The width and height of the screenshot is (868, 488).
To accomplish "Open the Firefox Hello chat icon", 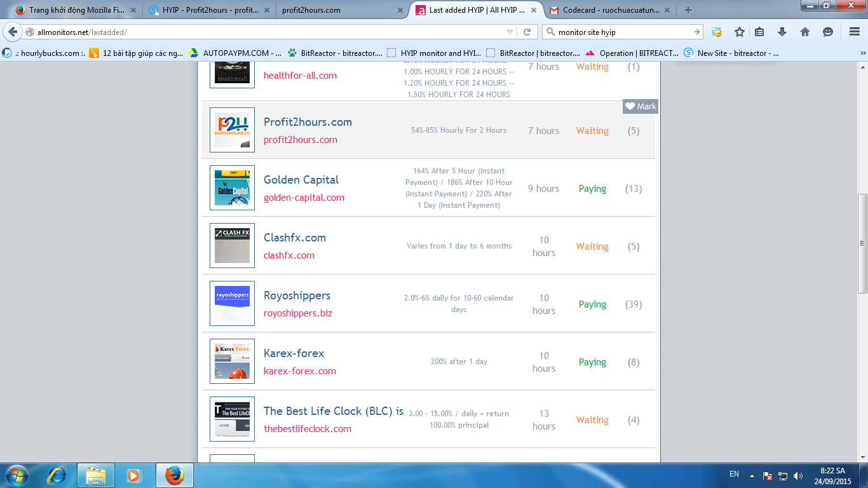I will pyautogui.click(x=827, y=32).
